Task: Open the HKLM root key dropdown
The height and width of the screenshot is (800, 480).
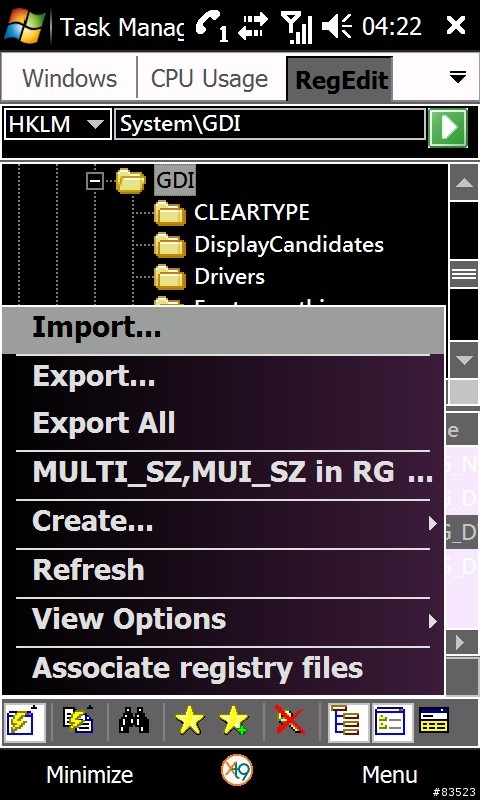Action: tap(58, 124)
